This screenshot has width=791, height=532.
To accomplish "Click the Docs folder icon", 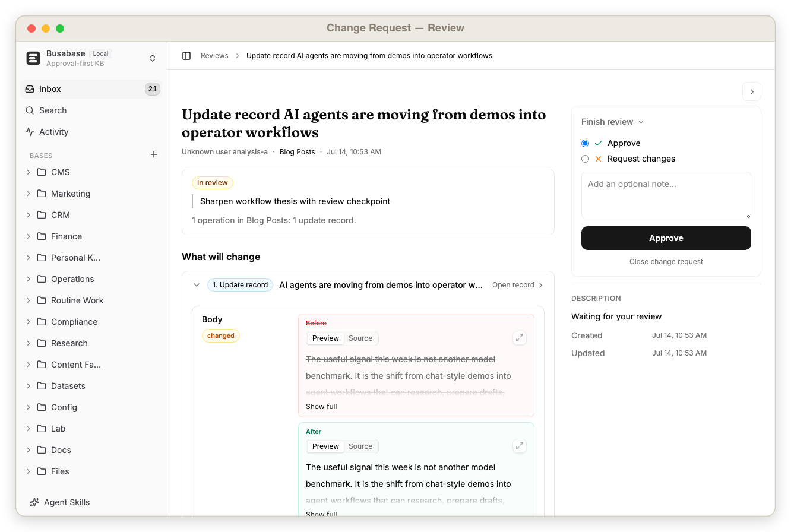I will tap(42, 450).
